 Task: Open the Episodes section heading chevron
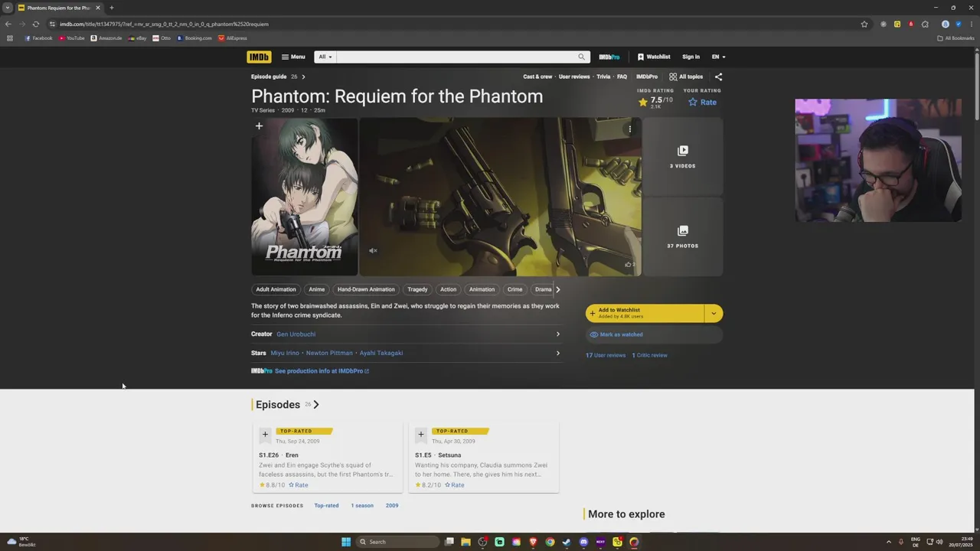(316, 405)
